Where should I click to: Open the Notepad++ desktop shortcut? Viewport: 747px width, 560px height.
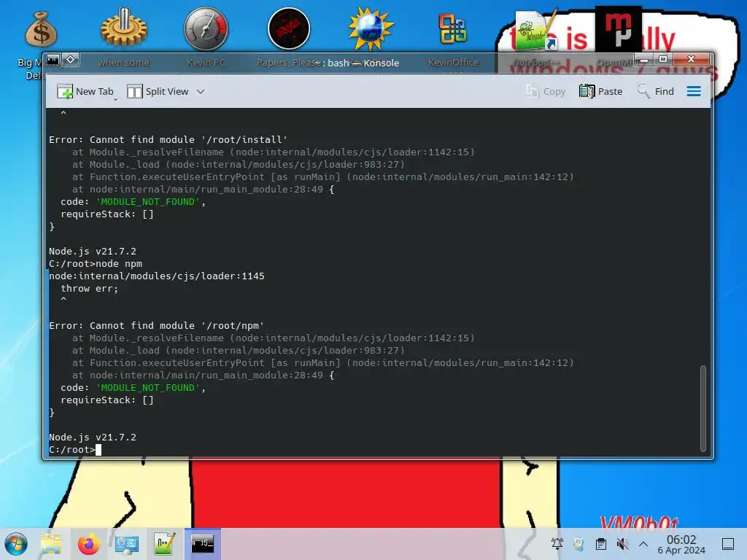click(x=535, y=31)
